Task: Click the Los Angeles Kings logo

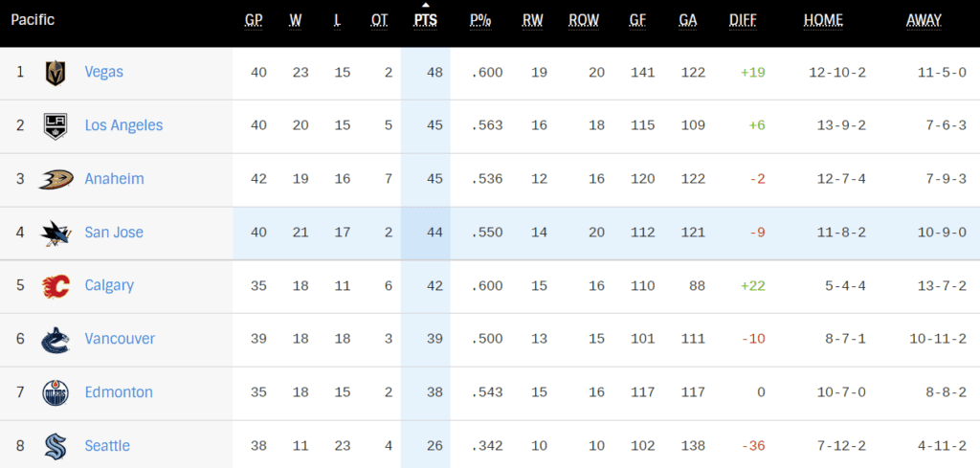Action: [x=55, y=125]
